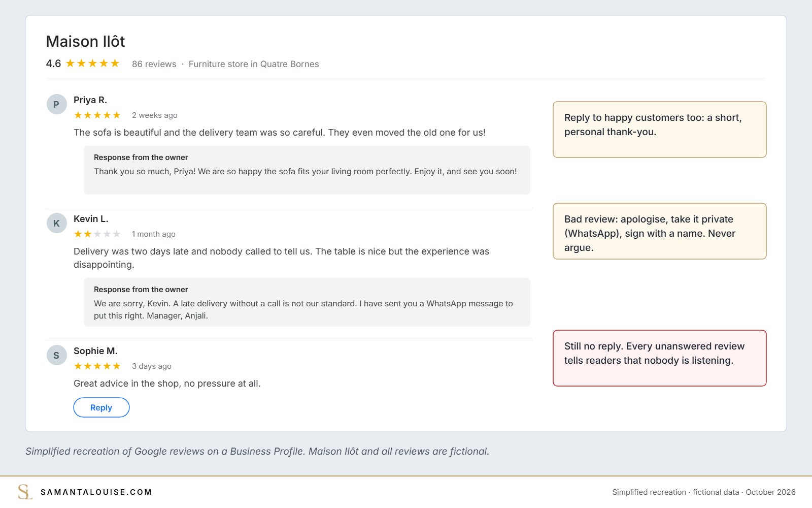Click the owner's "We are sorry, Kevin" response
This screenshot has height=508, width=812.
(303, 310)
